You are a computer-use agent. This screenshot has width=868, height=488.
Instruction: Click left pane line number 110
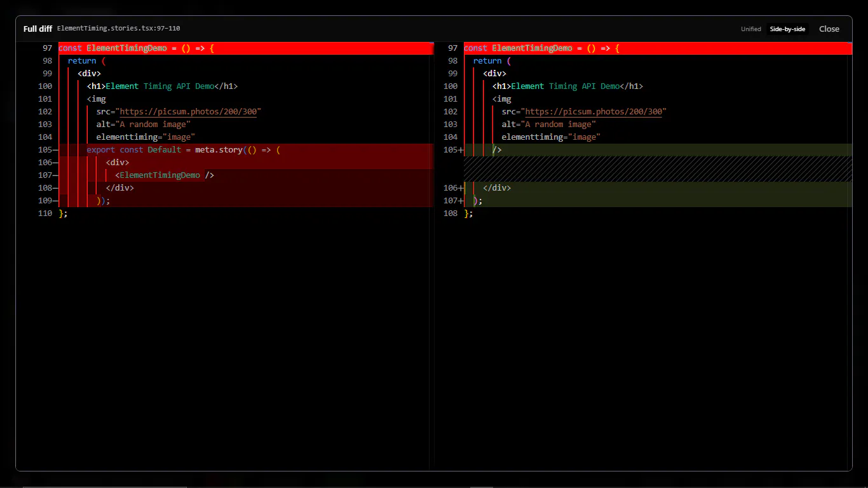(x=45, y=213)
